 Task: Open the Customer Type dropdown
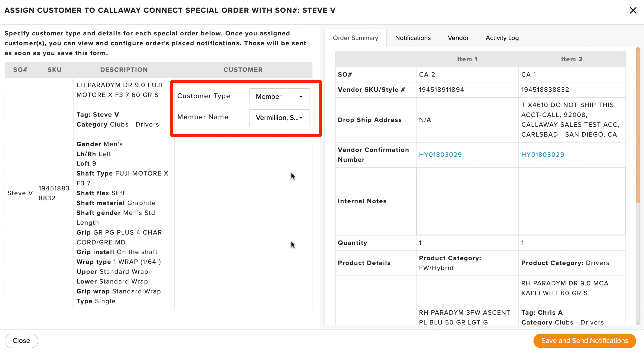click(x=279, y=97)
